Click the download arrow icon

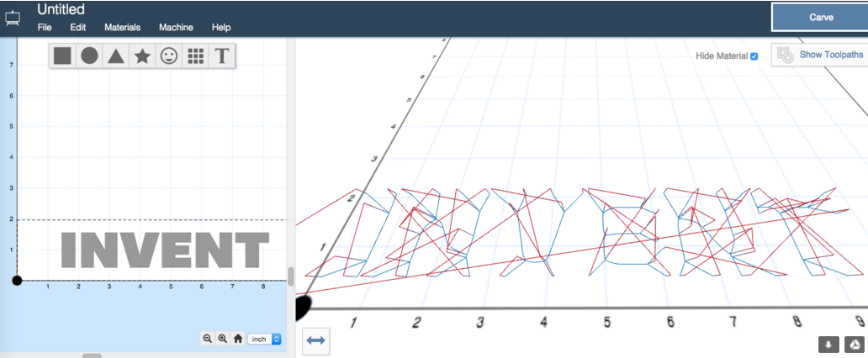click(x=828, y=344)
